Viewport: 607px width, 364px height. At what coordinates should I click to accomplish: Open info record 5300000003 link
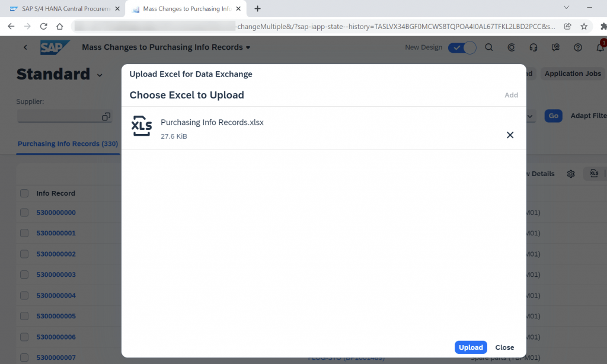[x=56, y=274]
